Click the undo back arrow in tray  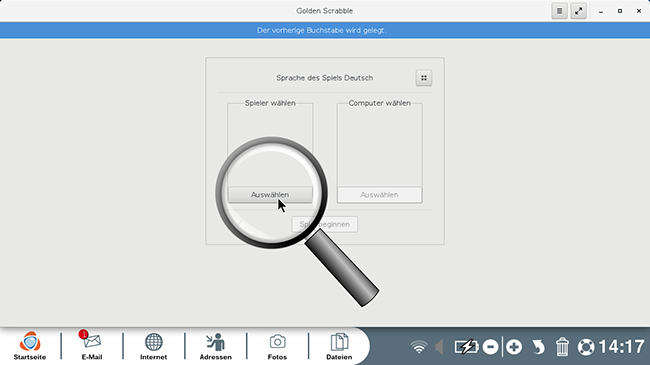coord(538,347)
